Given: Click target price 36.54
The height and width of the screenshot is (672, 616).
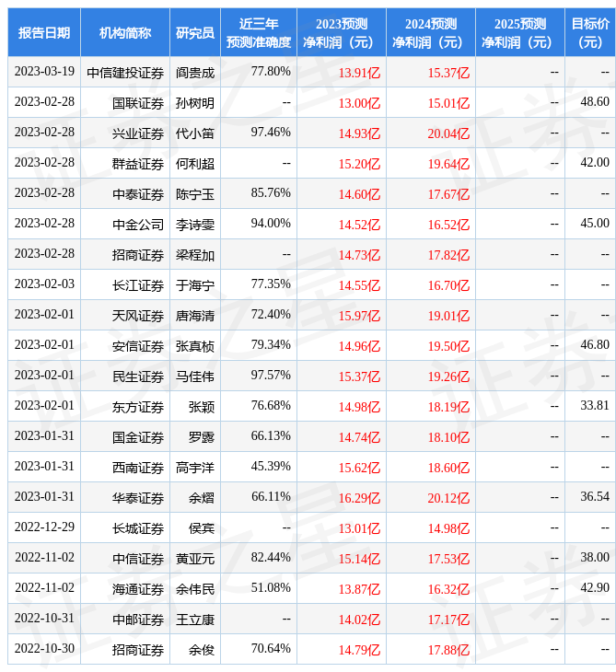Looking at the screenshot, I should pyautogui.click(x=595, y=496).
